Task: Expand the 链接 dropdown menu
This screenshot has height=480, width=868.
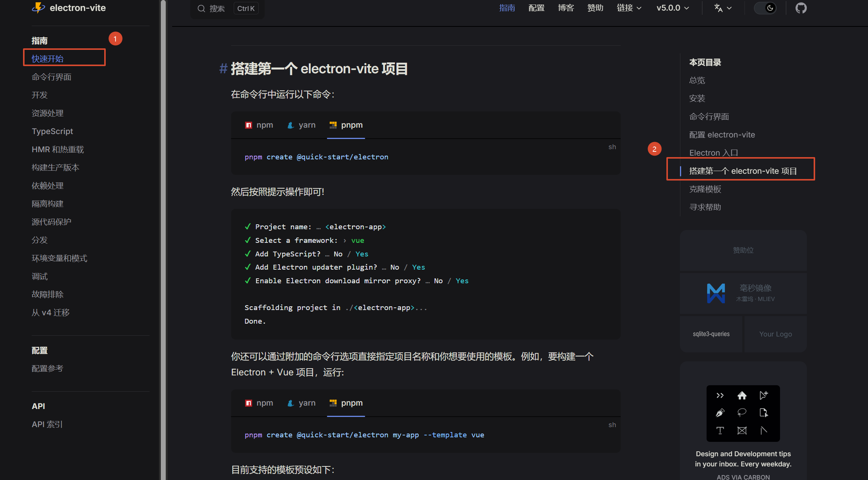Action: [629, 8]
